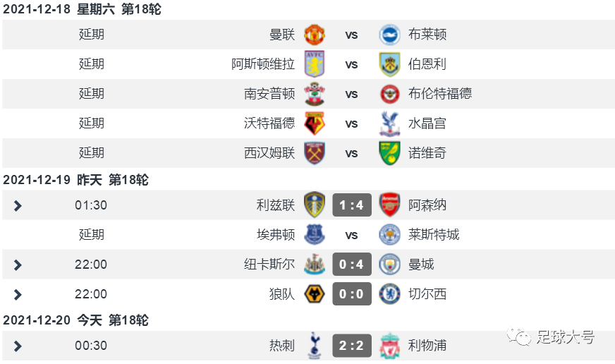
Task: Expand the 利兹联 vs 阿森纳 match row
Action: click(x=17, y=205)
